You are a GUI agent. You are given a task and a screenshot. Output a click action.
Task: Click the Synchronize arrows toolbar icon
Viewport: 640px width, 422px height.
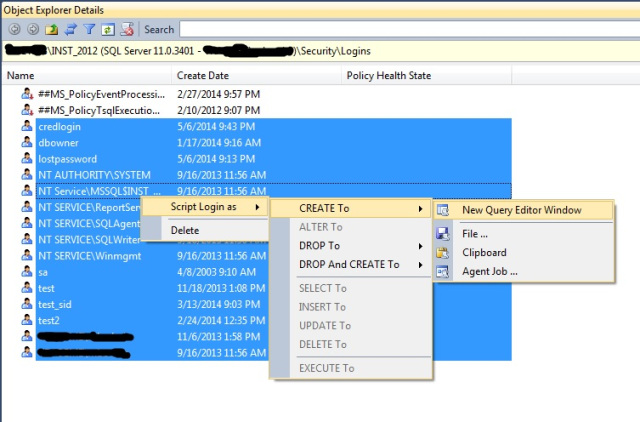point(71,29)
